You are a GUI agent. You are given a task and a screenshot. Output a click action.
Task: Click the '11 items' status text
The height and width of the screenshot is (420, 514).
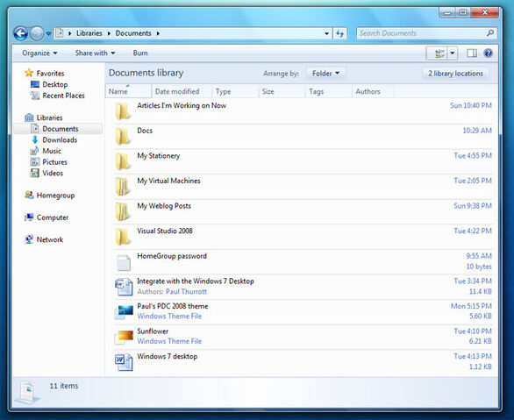pos(64,386)
